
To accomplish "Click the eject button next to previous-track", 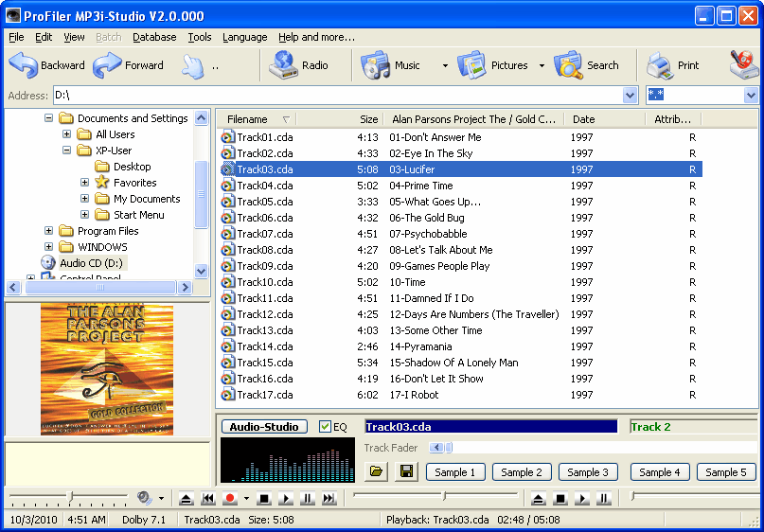I will pyautogui.click(x=187, y=498).
